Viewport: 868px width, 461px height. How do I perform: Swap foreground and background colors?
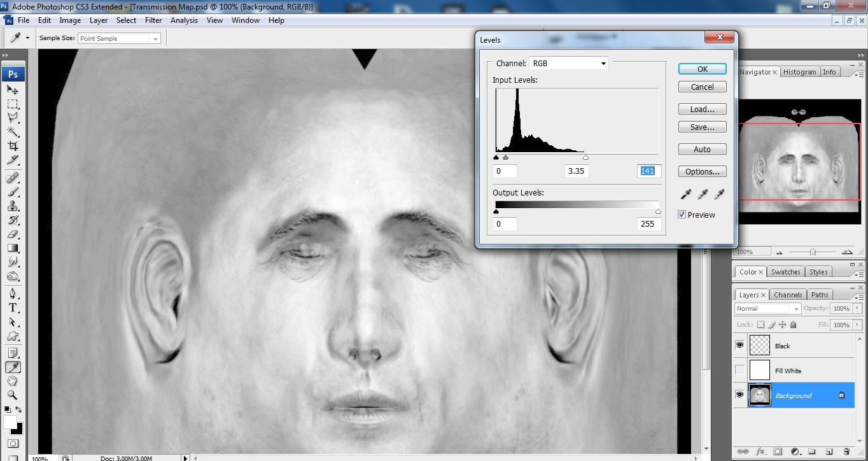coord(18,409)
